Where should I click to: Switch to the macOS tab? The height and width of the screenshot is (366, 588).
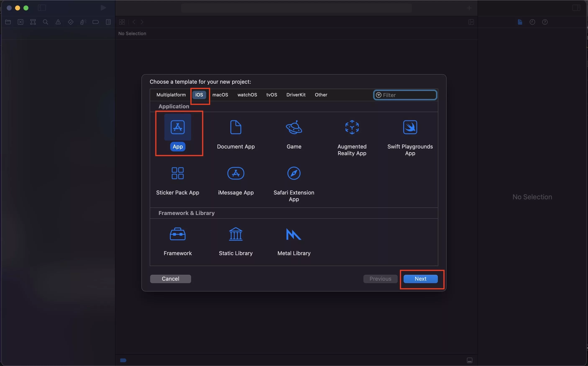tap(220, 95)
